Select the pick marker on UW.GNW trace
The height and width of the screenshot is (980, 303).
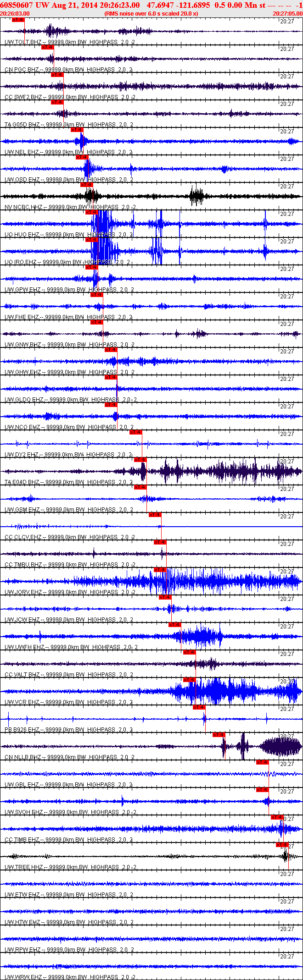coord(97,322)
